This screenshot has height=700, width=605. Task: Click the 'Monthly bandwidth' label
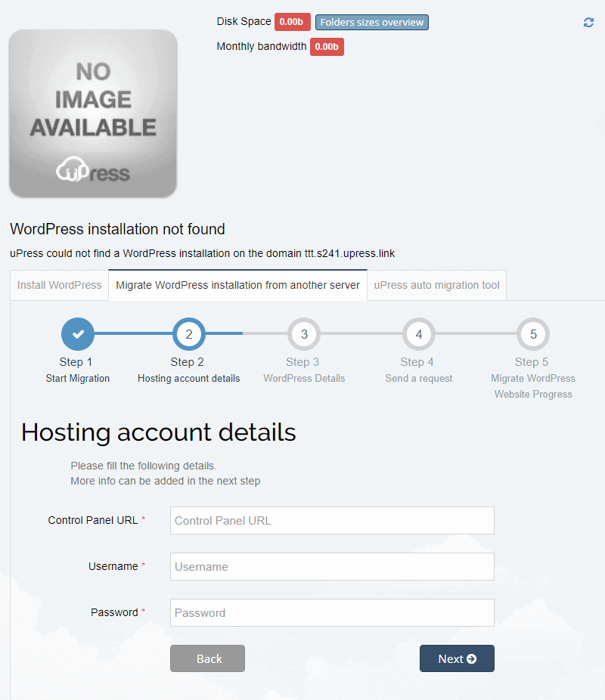pos(262,46)
